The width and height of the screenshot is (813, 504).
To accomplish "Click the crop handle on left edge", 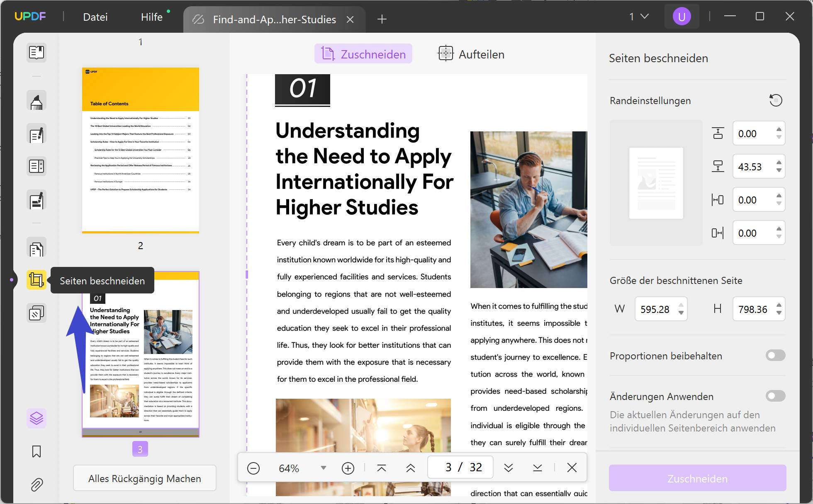I will pyautogui.click(x=247, y=274).
